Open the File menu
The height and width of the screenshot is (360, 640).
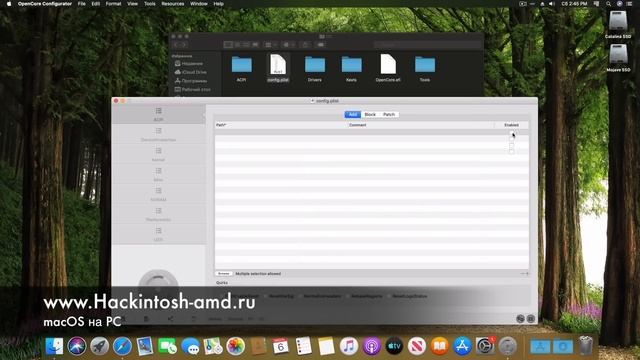point(82,4)
